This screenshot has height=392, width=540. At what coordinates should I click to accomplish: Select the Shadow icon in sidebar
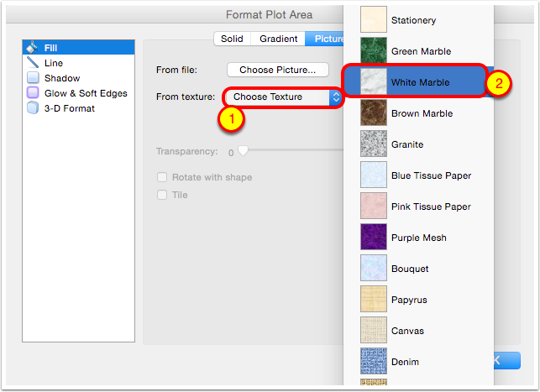coord(33,78)
